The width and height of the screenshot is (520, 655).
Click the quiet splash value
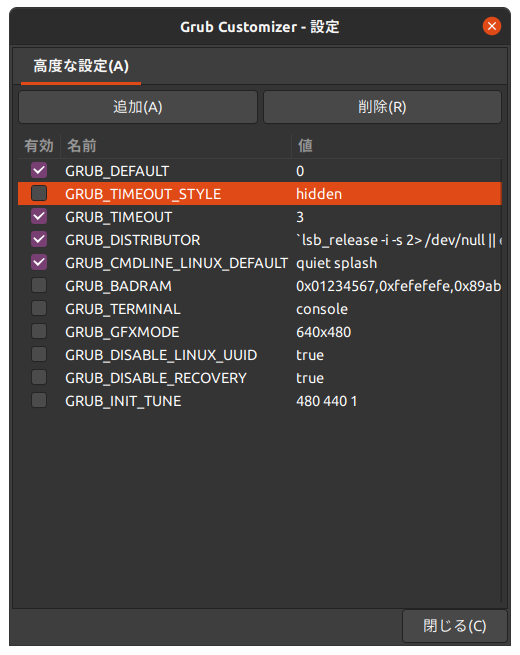tap(337, 263)
